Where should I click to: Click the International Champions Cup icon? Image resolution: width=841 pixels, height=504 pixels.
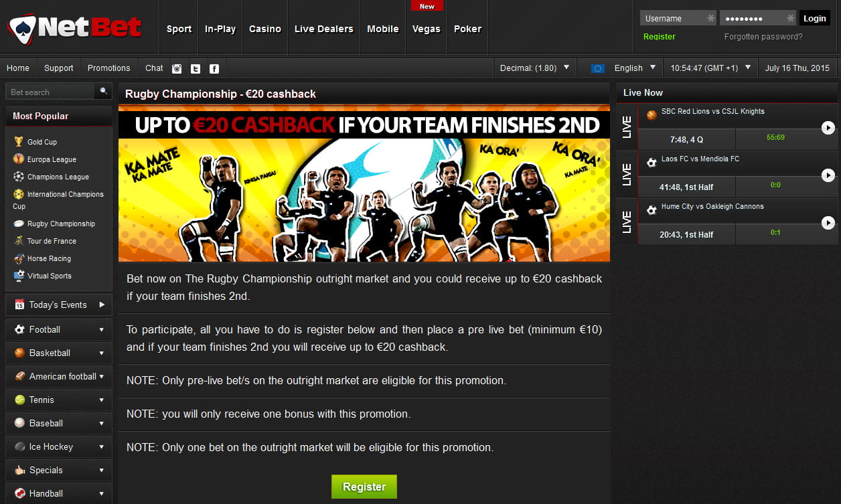18,194
